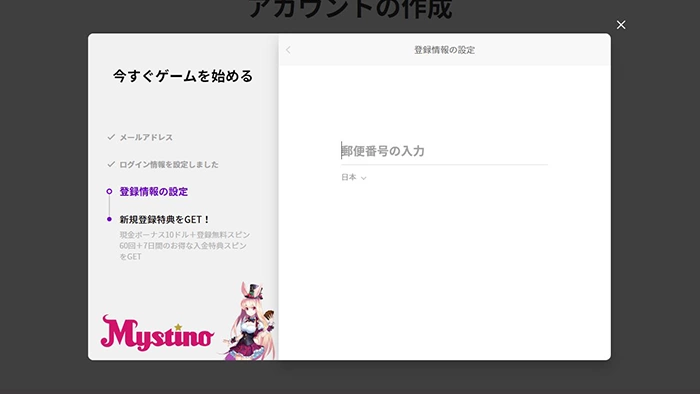Go back using the left chevron arrow
700x394 pixels.
[x=288, y=50]
